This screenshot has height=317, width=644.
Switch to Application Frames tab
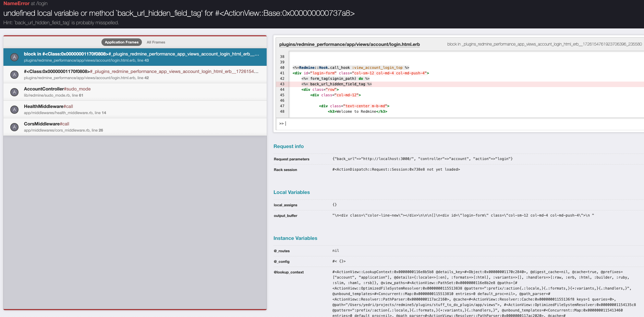click(x=122, y=42)
